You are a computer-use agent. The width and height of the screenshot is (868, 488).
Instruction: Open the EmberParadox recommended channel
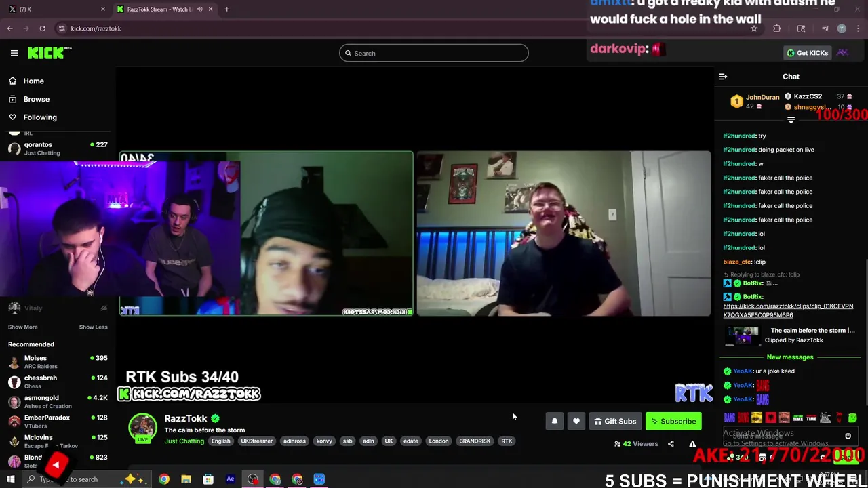(58, 421)
